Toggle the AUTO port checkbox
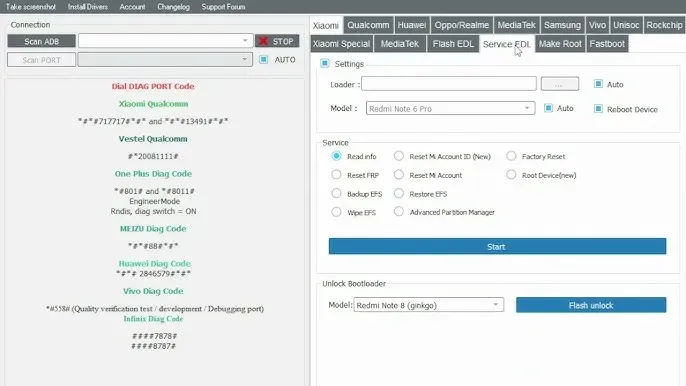 pos(263,60)
